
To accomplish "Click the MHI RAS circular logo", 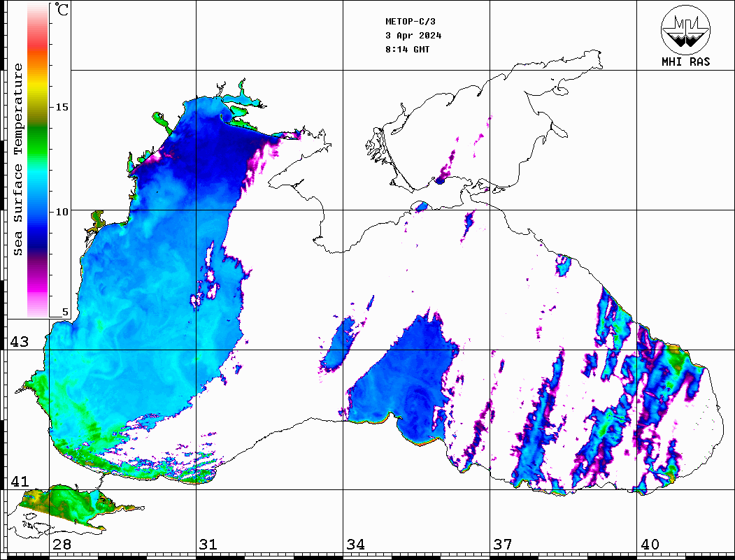I will point(685,29).
